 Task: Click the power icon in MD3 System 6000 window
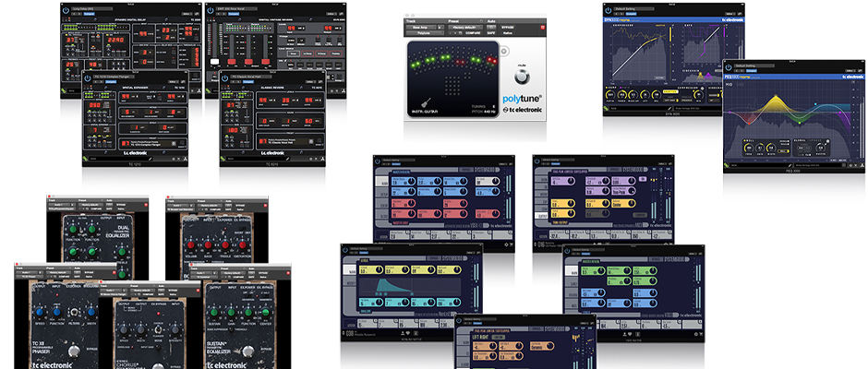click(538, 161)
